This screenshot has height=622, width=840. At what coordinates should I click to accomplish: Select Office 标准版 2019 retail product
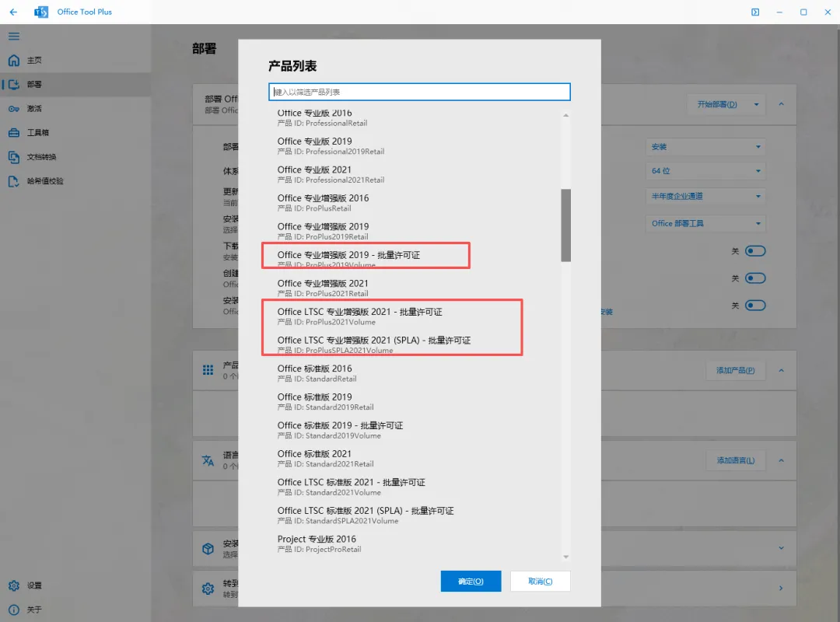pyautogui.click(x=414, y=401)
